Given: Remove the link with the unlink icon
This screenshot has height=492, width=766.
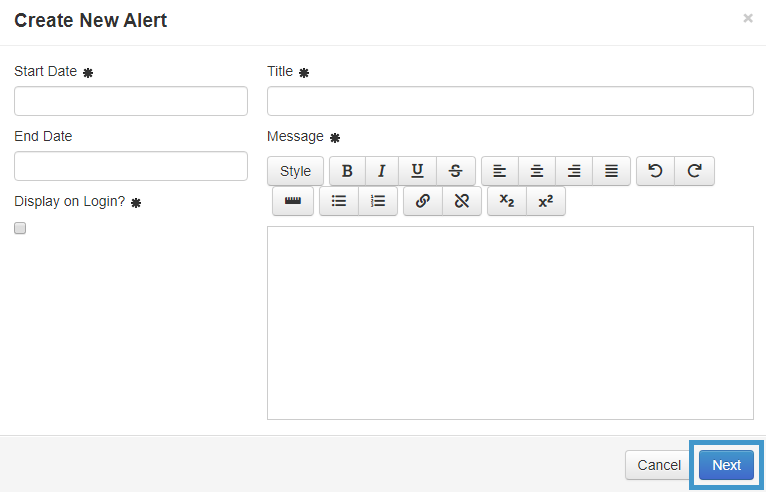Looking at the screenshot, I should (x=462, y=201).
